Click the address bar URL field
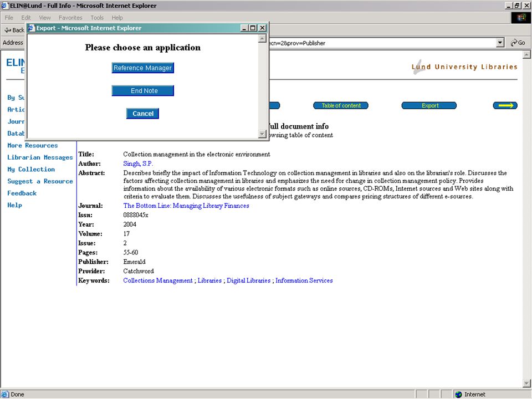Screen dimensions: 532x399 click(x=382, y=43)
